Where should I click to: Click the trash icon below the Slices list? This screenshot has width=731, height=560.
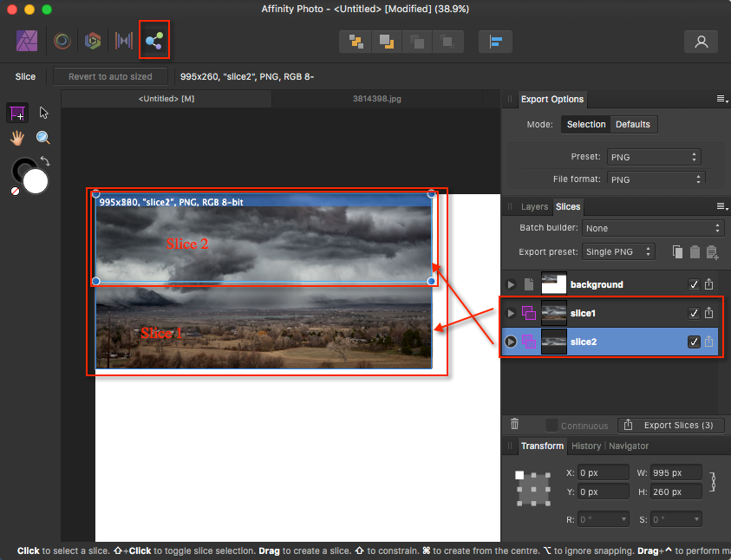(x=514, y=425)
